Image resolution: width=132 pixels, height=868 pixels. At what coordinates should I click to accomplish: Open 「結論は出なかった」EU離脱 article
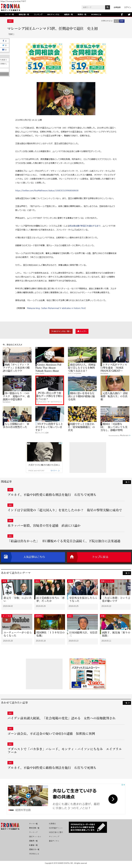[64, 541]
